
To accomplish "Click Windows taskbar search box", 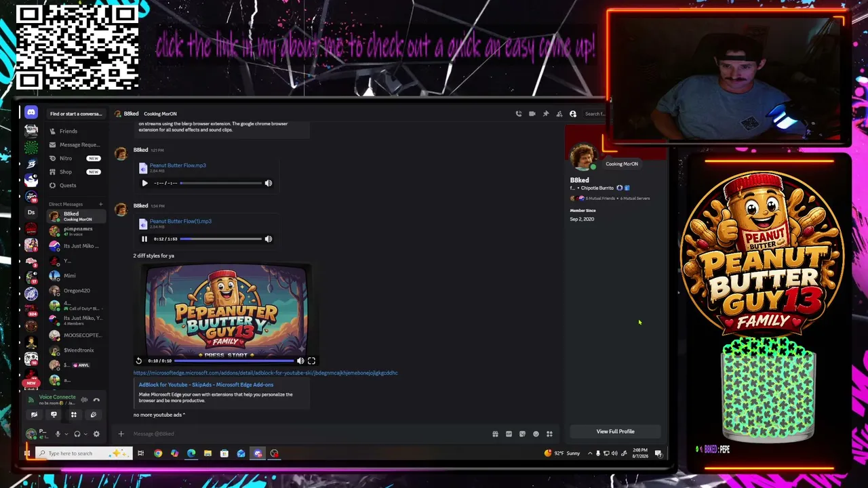I will click(x=83, y=453).
